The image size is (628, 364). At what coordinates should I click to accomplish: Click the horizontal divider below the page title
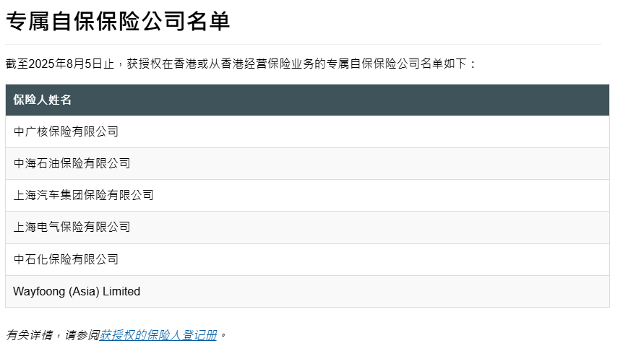pyautogui.click(x=304, y=45)
